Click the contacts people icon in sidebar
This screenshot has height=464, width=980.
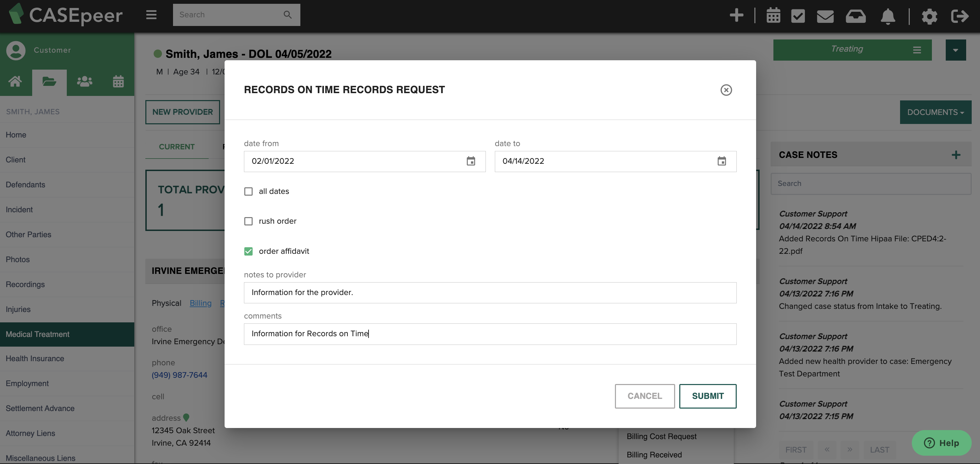pos(84,82)
